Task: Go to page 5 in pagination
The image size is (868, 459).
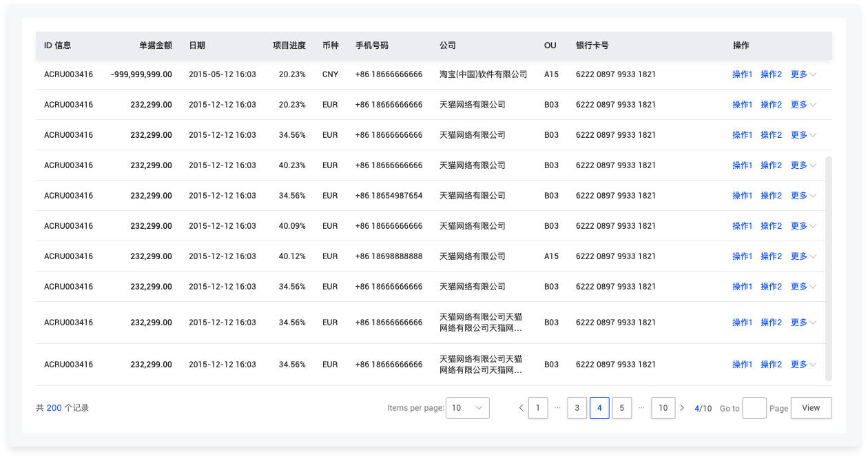Action: coord(621,408)
